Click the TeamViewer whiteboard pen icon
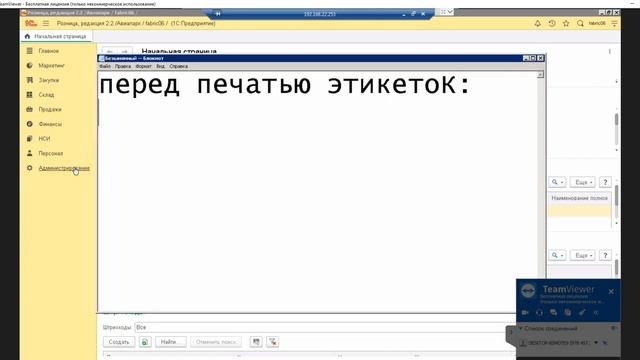This screenshot has height=360, width=640. (582, 312)
